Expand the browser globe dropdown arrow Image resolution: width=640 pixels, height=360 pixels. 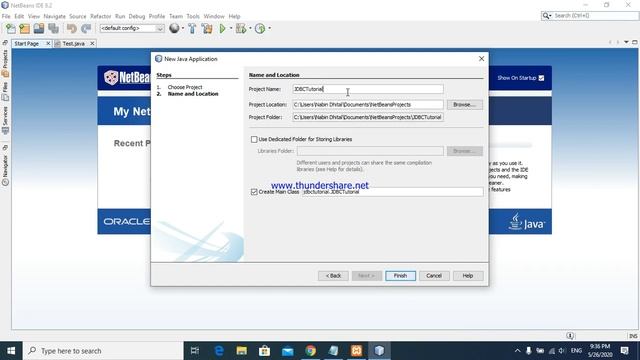pyautogui.click(x=182, y=28)
